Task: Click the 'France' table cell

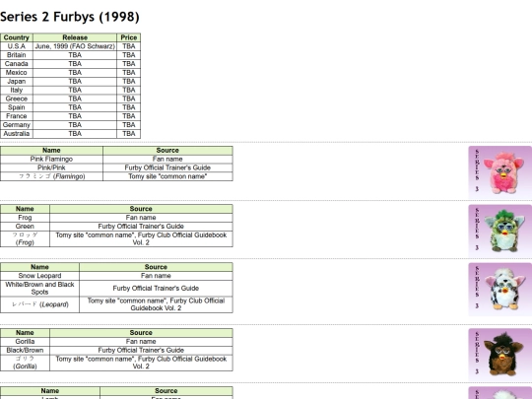Action: point(17,116)
